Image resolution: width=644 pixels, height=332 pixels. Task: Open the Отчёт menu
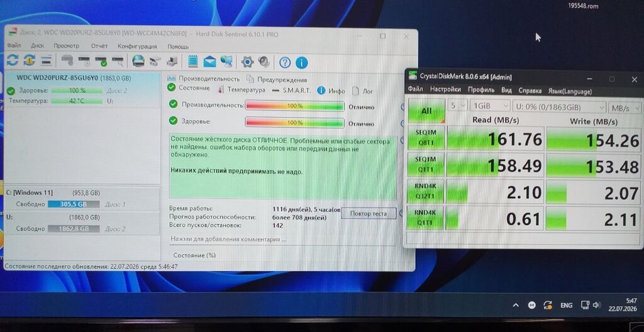click(99, 46)
